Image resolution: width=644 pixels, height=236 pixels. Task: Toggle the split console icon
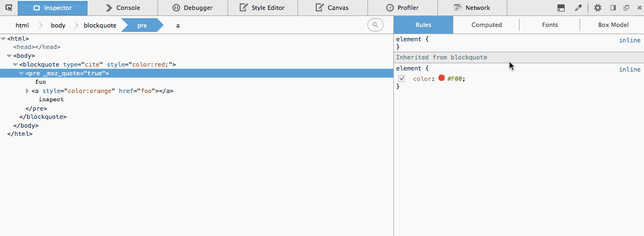coord(561,8)
